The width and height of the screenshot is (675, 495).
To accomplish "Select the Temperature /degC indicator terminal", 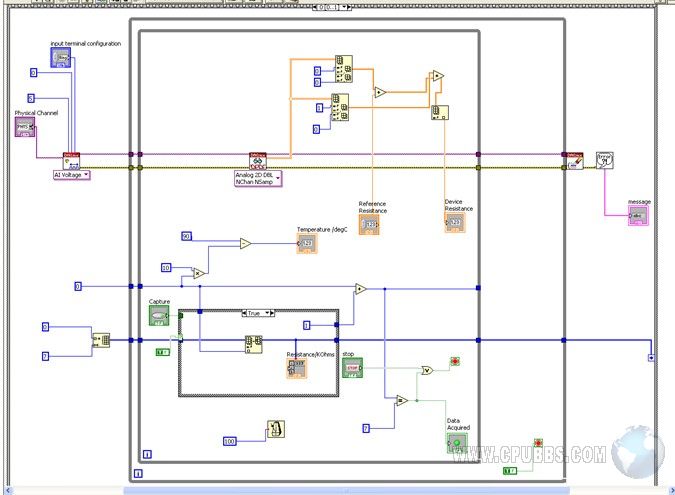I will pos(307,244).
